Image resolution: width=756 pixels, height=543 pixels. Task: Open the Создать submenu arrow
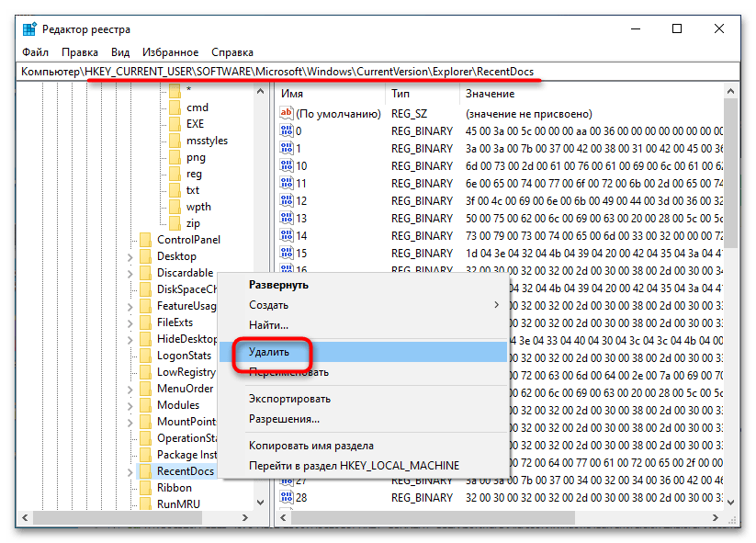click(x=497, y=305)
